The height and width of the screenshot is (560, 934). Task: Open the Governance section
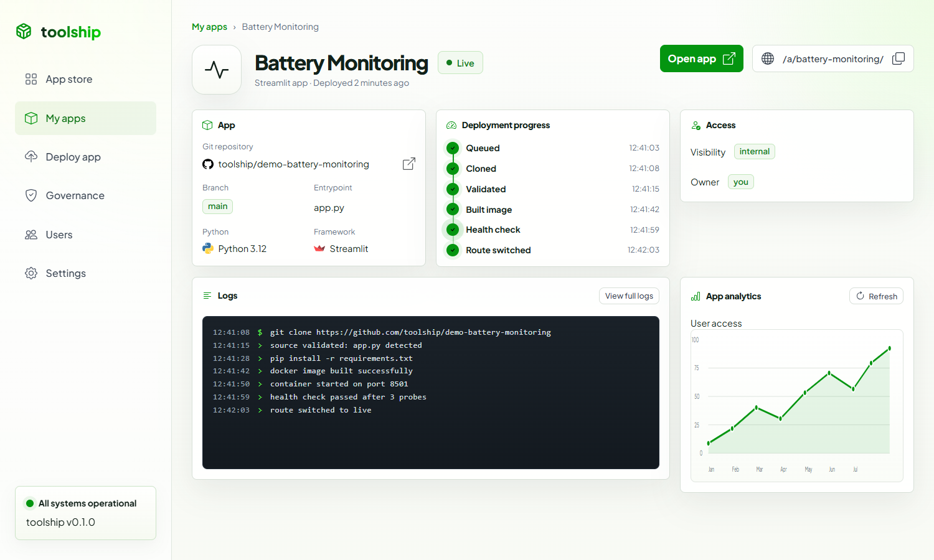[85, 195]
